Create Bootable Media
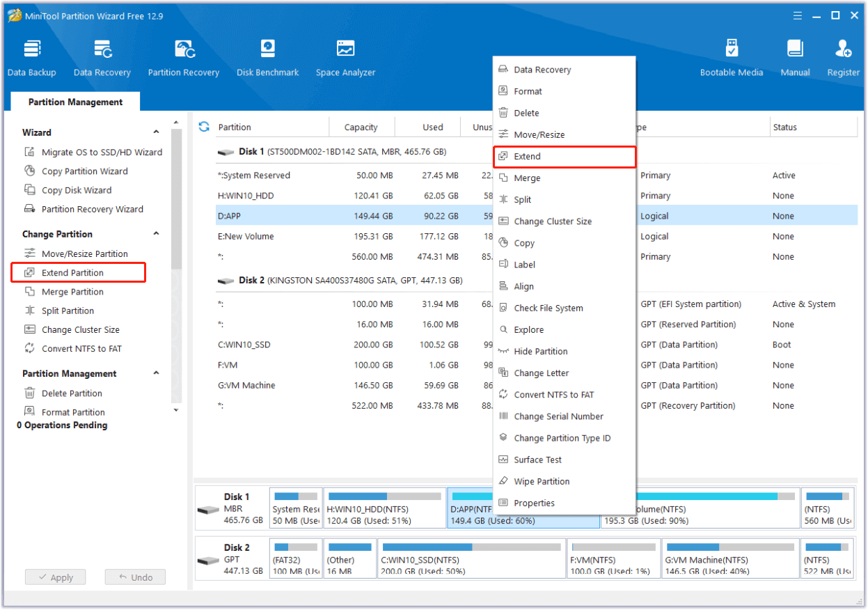 [732, 58]
